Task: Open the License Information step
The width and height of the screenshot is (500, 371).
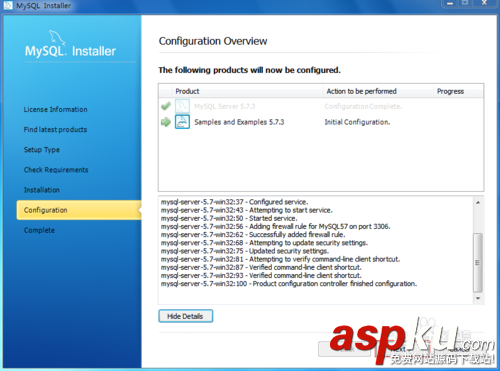Action: (55, 109)
